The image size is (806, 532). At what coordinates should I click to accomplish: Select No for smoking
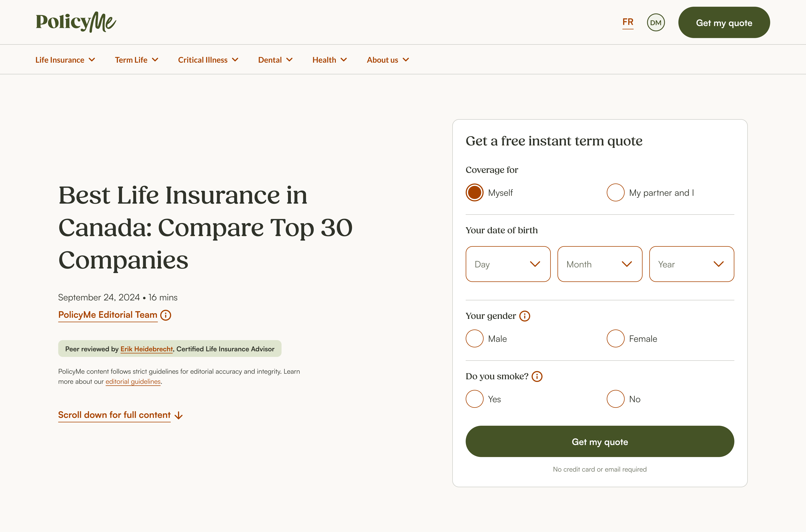(x=616, y=399)
